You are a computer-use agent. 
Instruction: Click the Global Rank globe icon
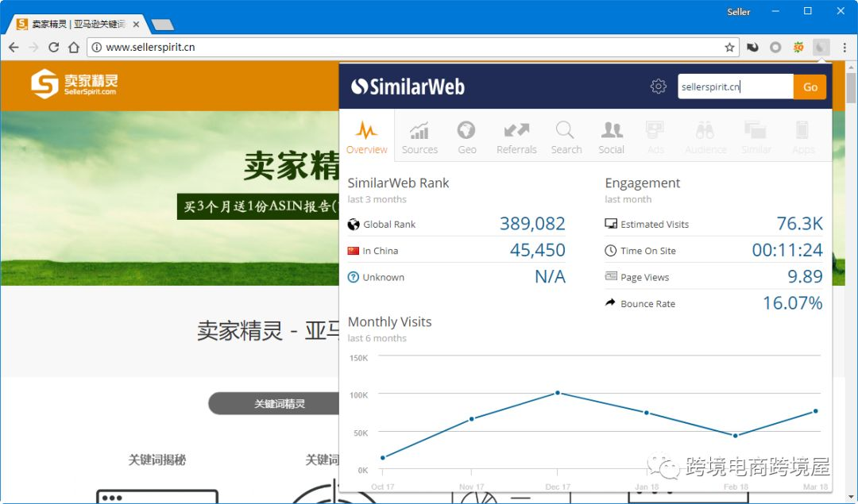[354, 225]
